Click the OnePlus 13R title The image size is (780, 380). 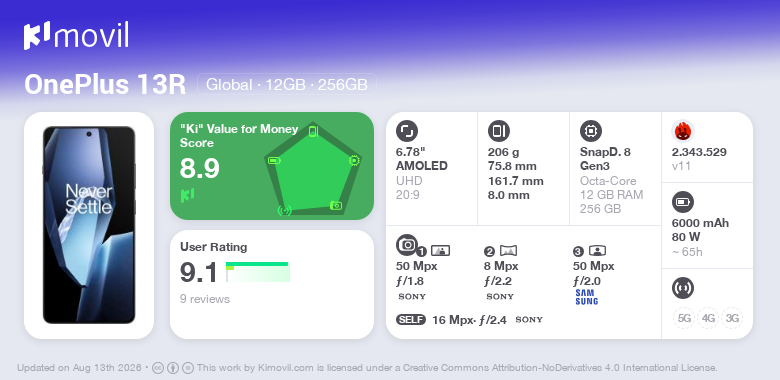pyautogui.click(x=105, y=85)
